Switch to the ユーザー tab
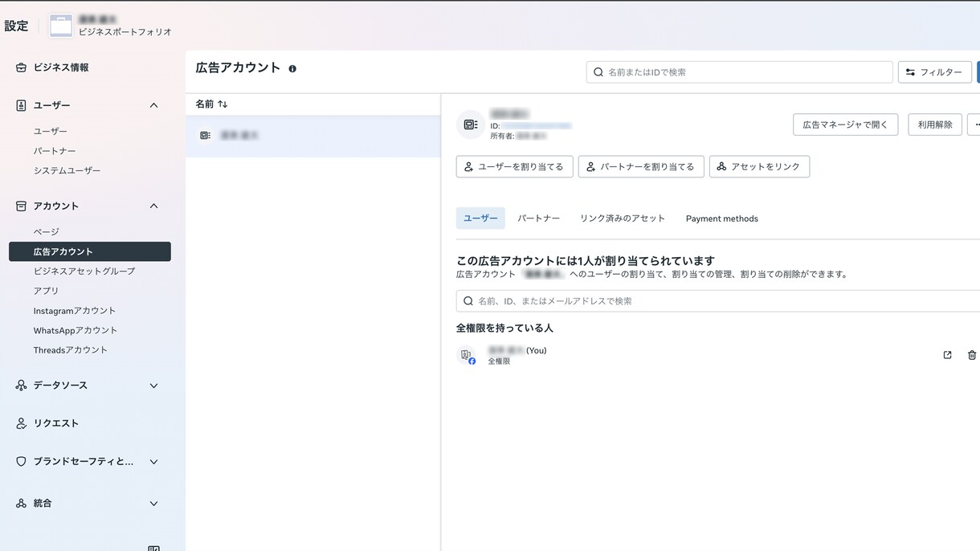 pyautogui.click(x=480, y=218)
